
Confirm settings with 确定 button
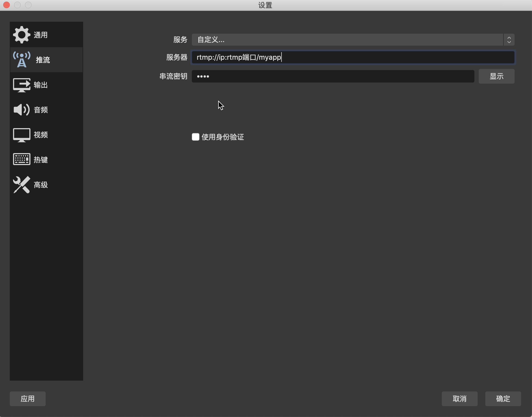[503, 399]
